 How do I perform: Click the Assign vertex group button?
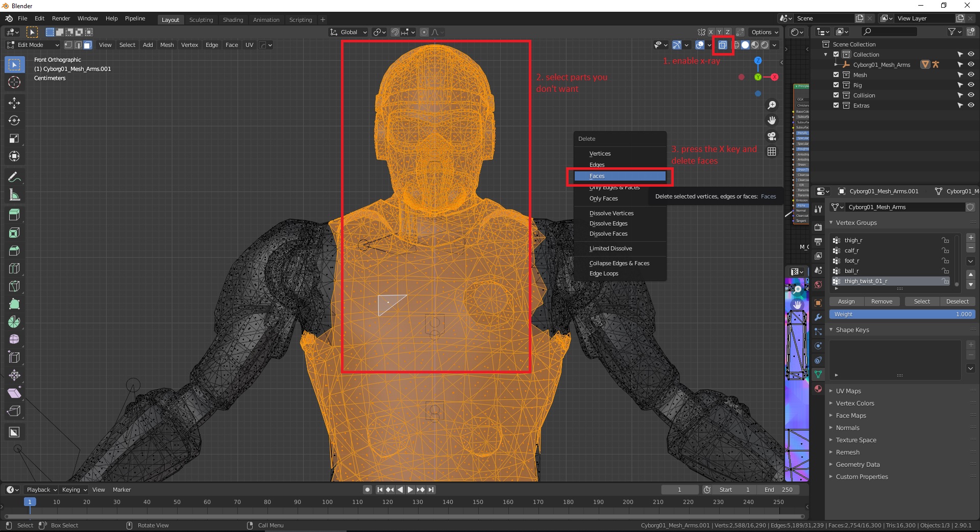point(846,301)
